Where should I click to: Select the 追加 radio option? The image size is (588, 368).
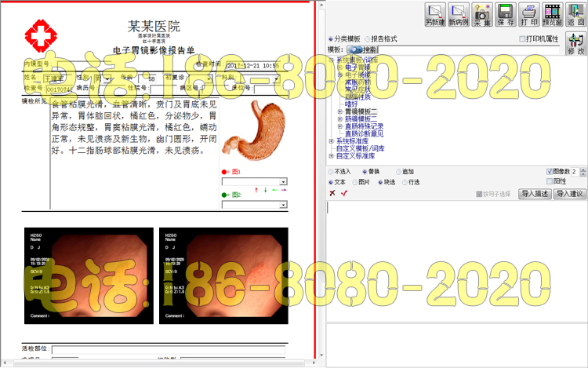coord(398,172)
